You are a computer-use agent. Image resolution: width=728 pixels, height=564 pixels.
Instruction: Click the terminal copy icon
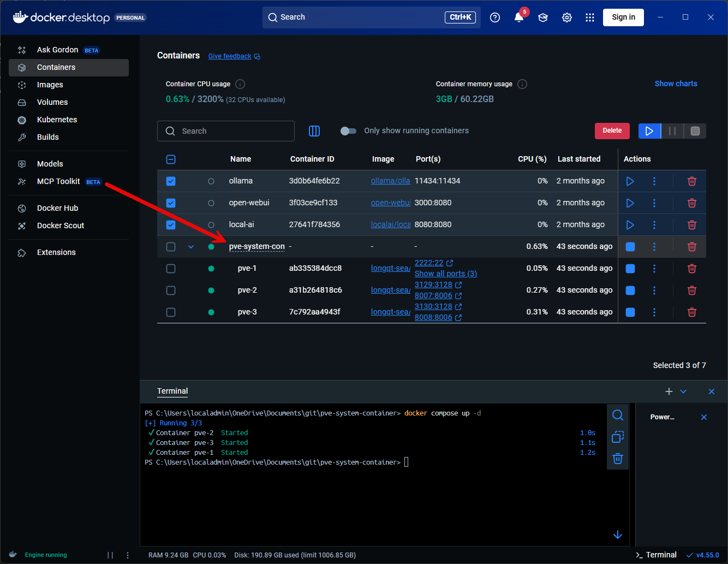pos(618,437)
